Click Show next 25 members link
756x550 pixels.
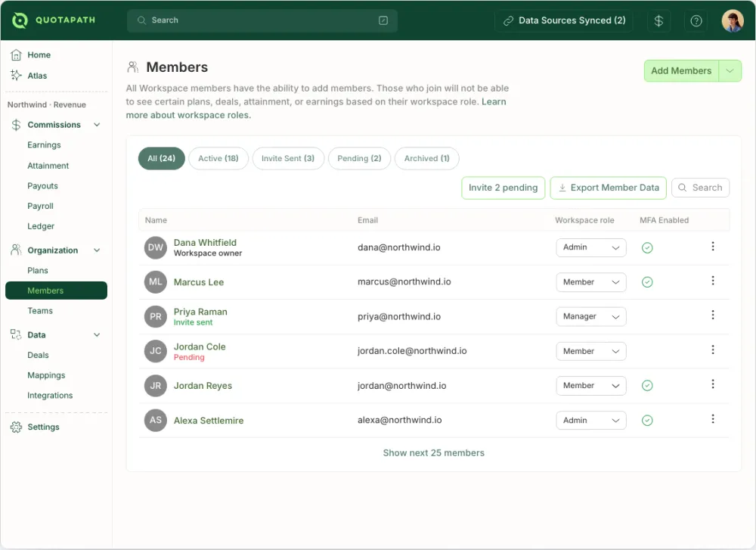pyautogui.click(x=433, y=453)
